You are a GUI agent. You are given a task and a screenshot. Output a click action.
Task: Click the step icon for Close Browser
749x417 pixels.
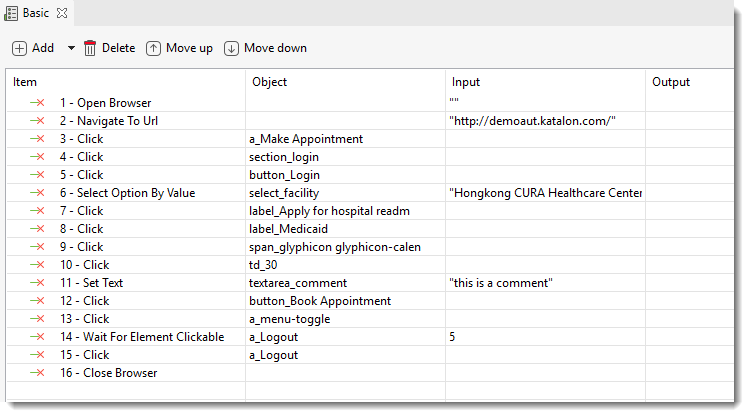[37, 373]
